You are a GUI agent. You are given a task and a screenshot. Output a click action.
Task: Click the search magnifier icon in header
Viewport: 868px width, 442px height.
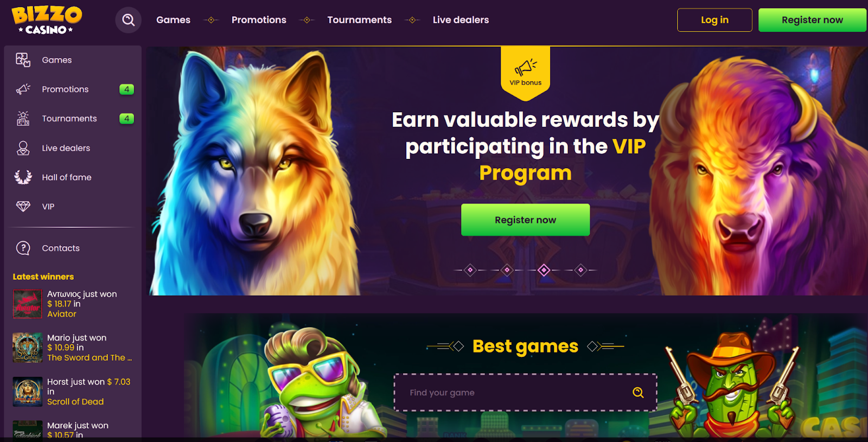point(129,20)
